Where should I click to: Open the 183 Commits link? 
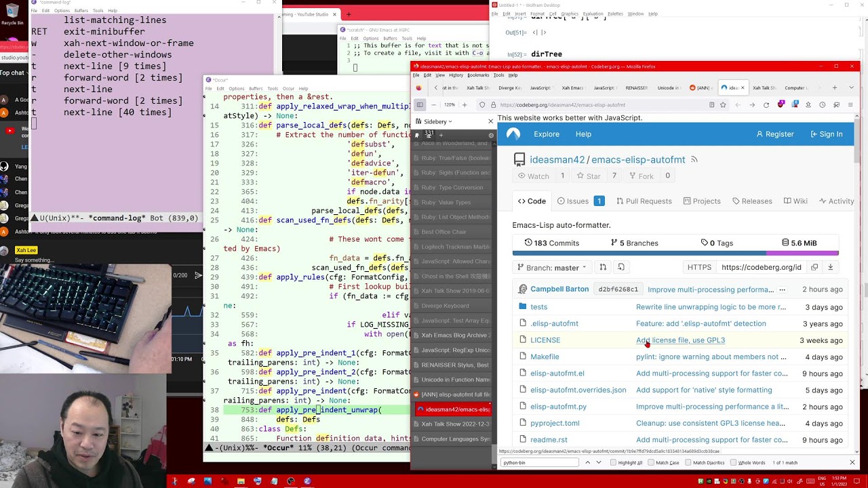pos(552,243)
